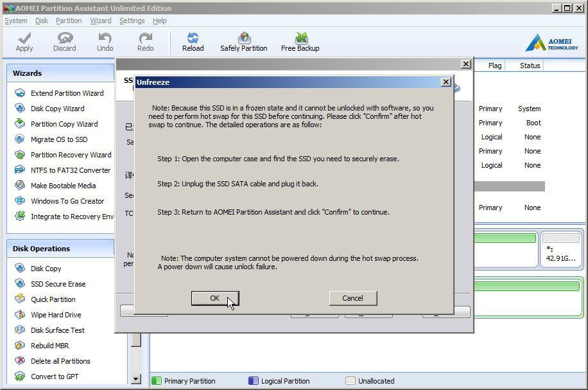Click the Wizards panel header
Viewport: 588px width, 390px height.
[60, 73]
